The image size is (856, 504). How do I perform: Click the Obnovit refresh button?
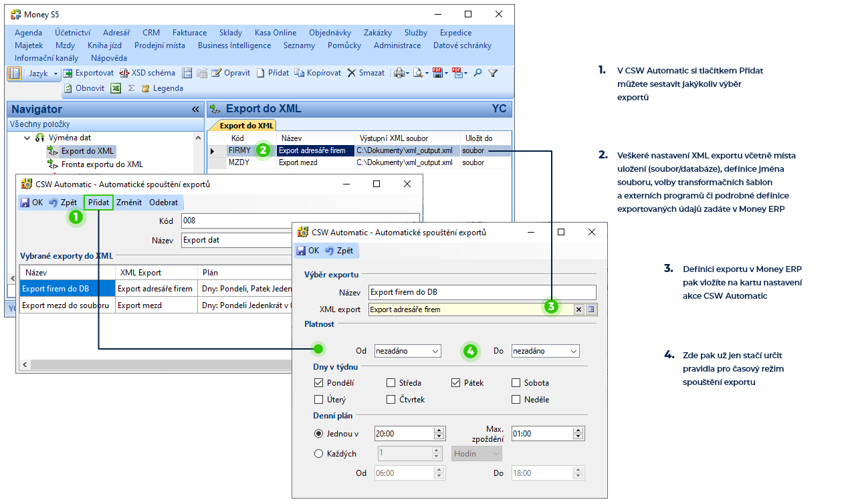[84, 88]
